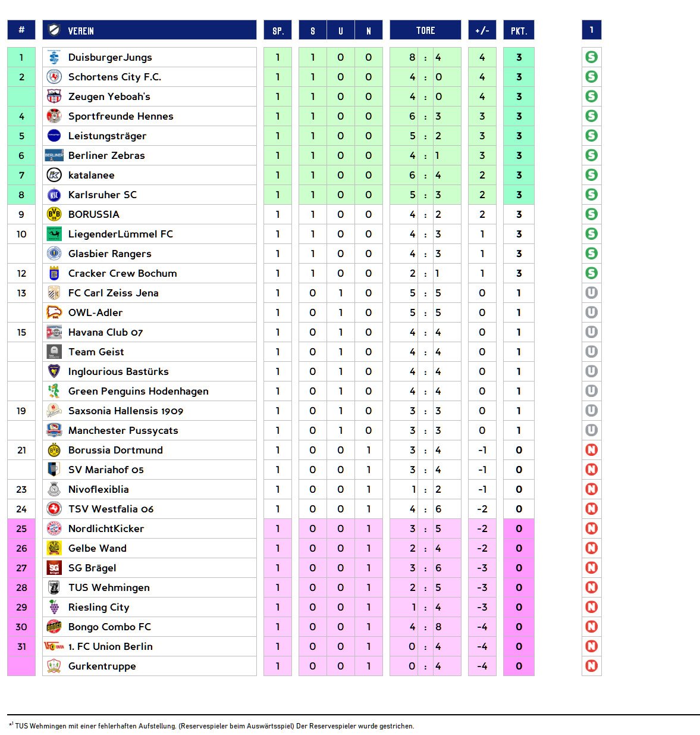Viewport: 700px width, 735px height.
Task: Select the PKT. column header
Action: pyautogui.click(x=519, y=30)
